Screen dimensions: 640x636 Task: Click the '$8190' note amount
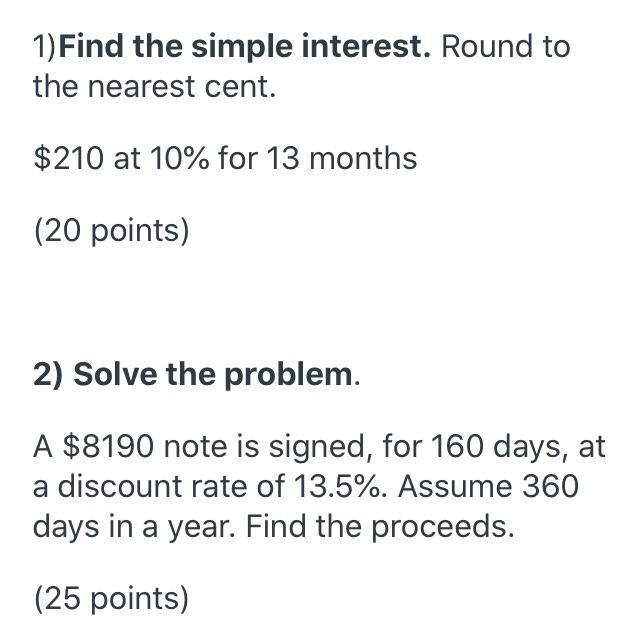[x=108, y=446]
